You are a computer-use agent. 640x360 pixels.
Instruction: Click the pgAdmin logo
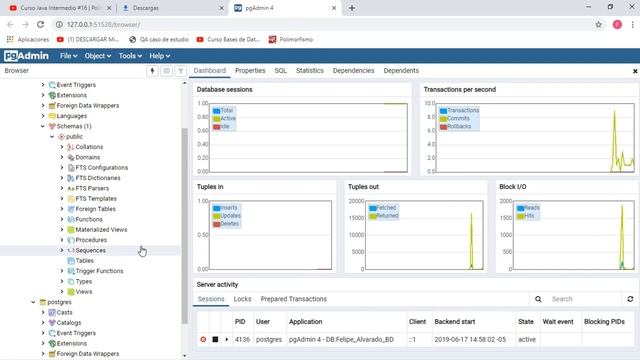27,56
